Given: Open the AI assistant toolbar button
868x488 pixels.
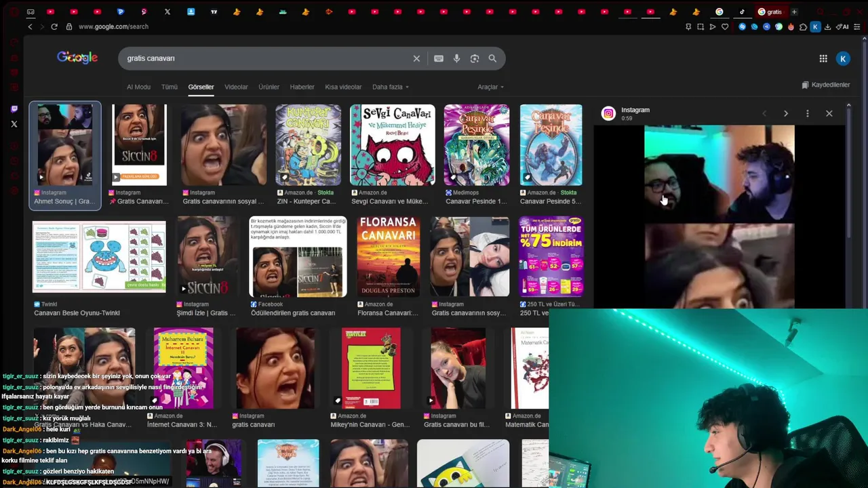Looking at the screenshot, I should pos(842,26).
